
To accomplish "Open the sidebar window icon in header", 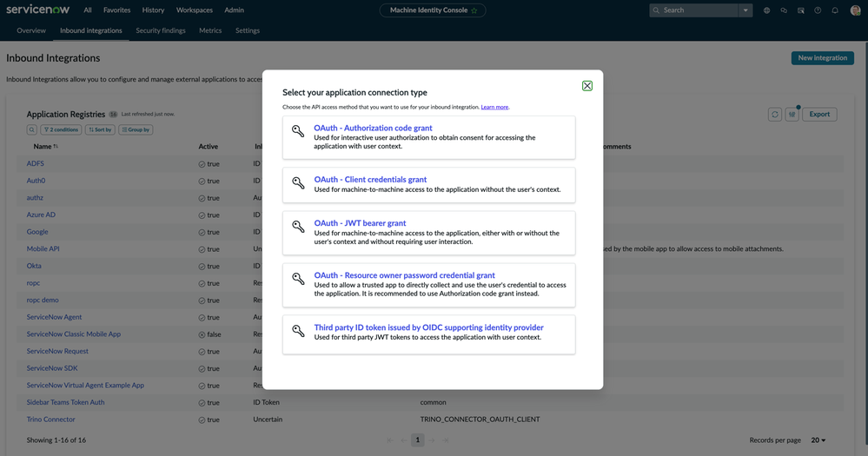I will tap(800, 10).
